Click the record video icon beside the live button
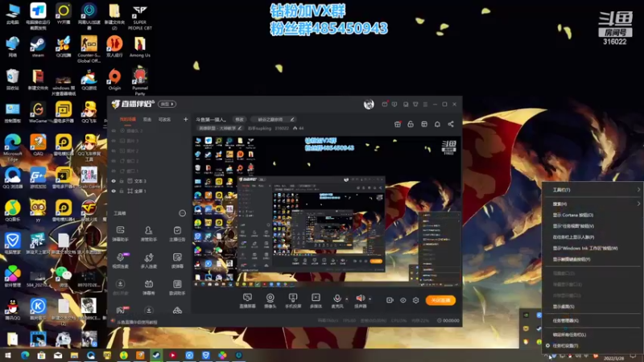 (x=390, y=300)
